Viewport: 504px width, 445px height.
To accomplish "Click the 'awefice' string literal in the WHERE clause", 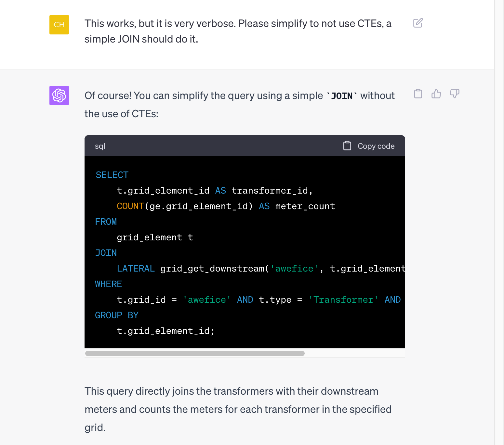I will click(207, 299).
